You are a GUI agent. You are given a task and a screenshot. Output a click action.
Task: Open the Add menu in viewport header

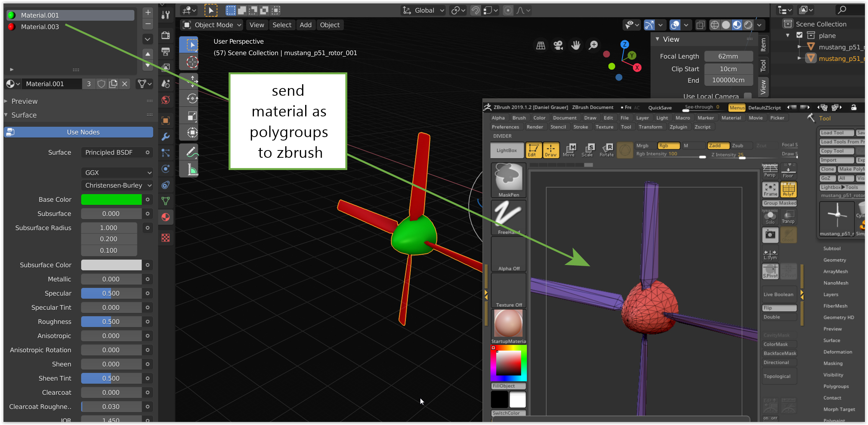pos(306,25)
